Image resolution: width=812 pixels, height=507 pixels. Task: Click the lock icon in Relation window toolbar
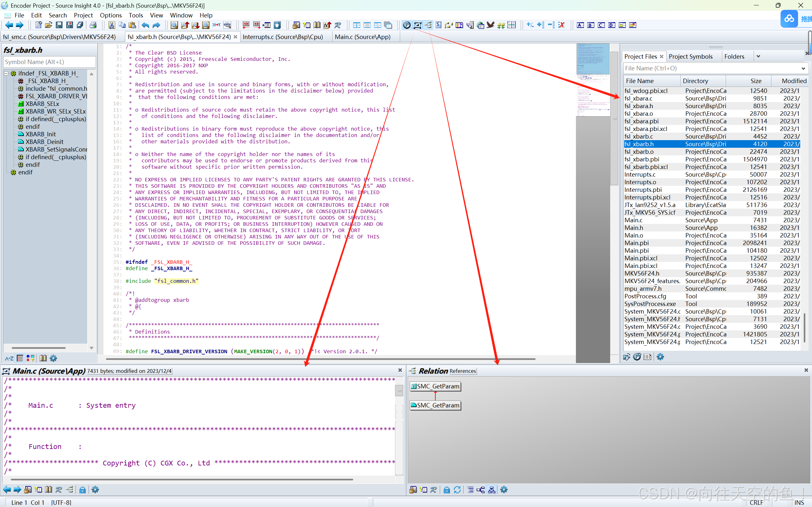click(x=446, y=490)
